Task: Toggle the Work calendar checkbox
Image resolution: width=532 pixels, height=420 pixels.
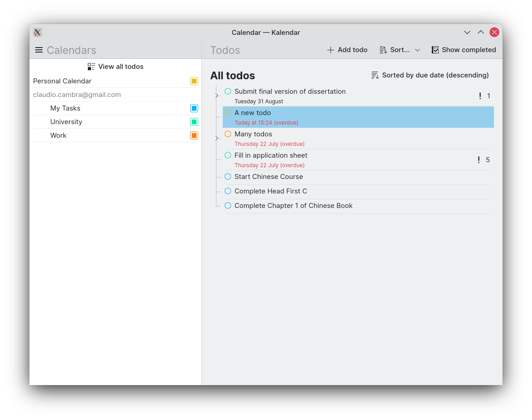Action: (x=194, y=135)
